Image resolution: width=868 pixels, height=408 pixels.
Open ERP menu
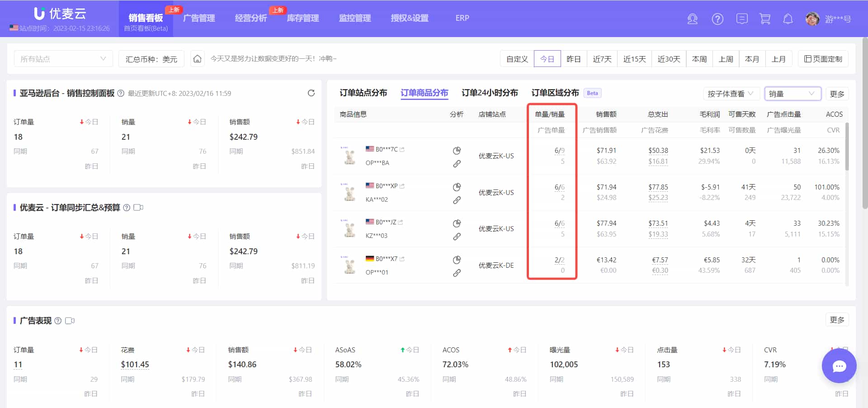462,18
